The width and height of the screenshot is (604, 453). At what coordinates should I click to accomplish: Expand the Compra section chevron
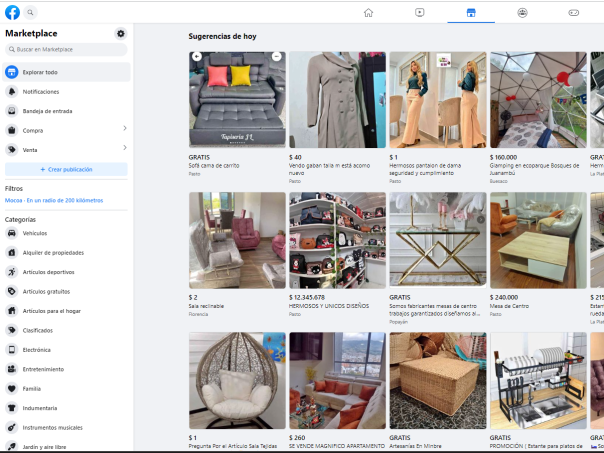tap(124, 129)
